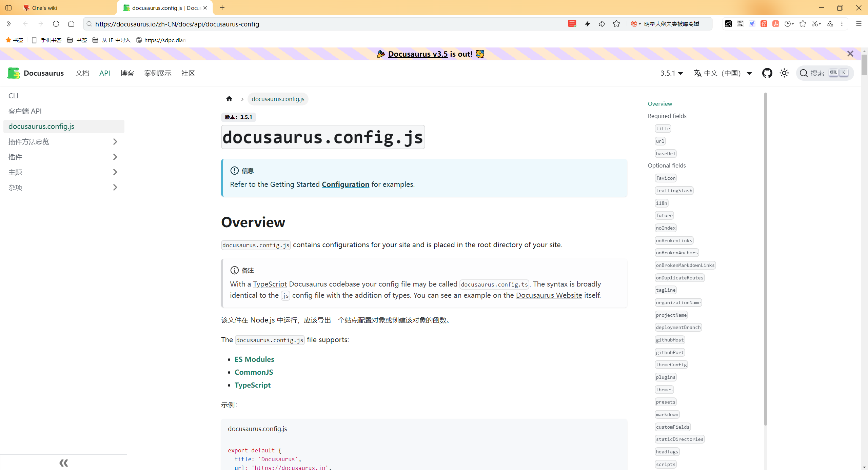868x470 pixels.
Task: Jump to Overview in table of contents
Action: 659,104
